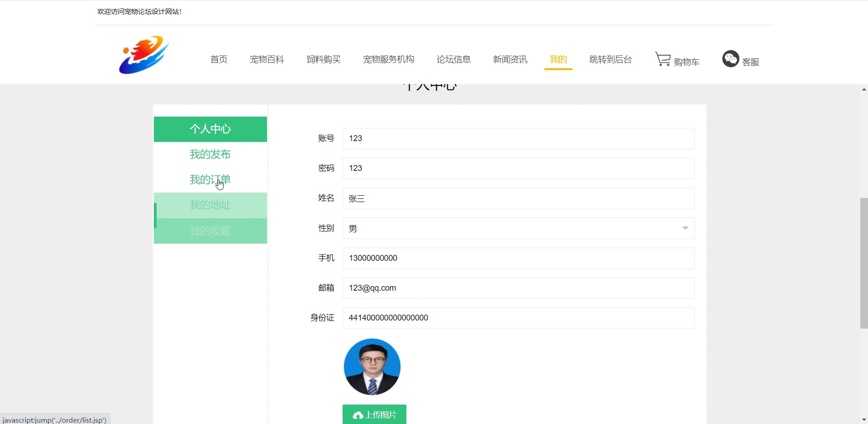The height and width of the screenshot is (424, 868).
Task: Go to 首页 in navigation
Action: [219, 59]
